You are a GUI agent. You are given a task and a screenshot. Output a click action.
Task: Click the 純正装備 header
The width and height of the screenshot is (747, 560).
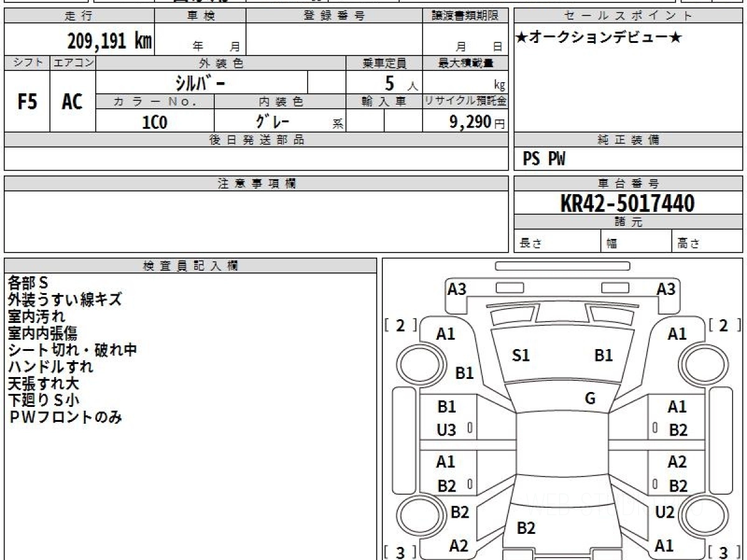pyautogui.click(x=629, y=140)
